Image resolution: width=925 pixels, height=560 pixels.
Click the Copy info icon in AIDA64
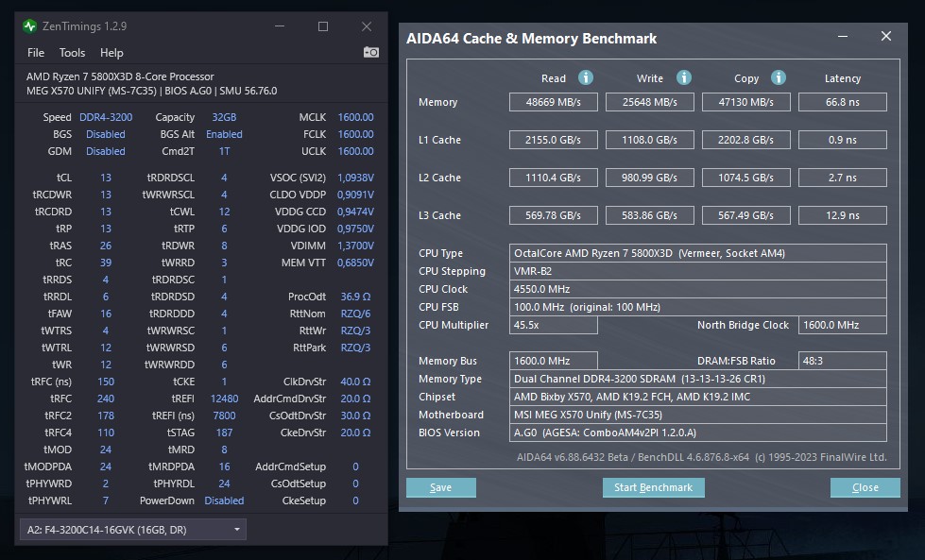(779, 77)
